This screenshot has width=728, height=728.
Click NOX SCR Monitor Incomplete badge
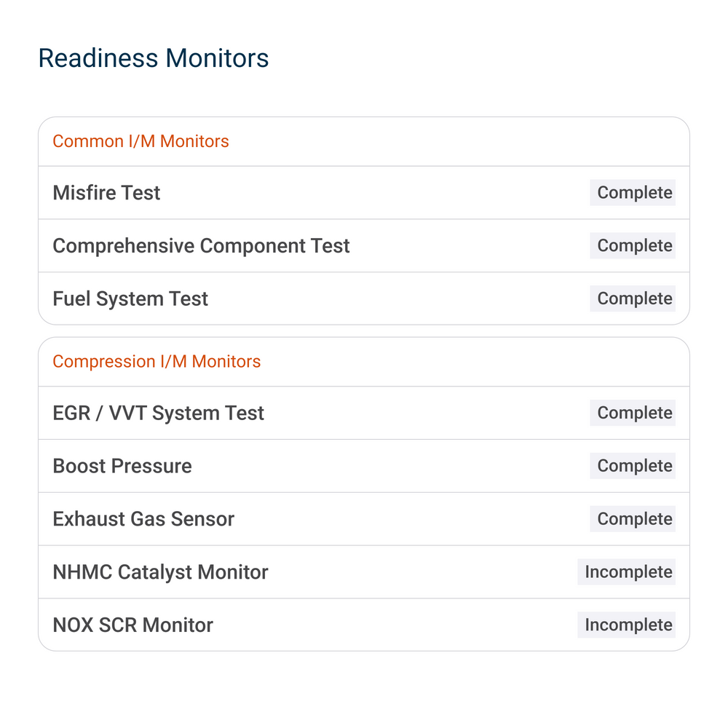click(626, 625)
